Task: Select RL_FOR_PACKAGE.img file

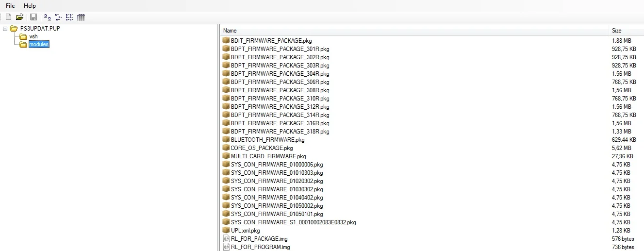Action: click(x=258, y=239)
